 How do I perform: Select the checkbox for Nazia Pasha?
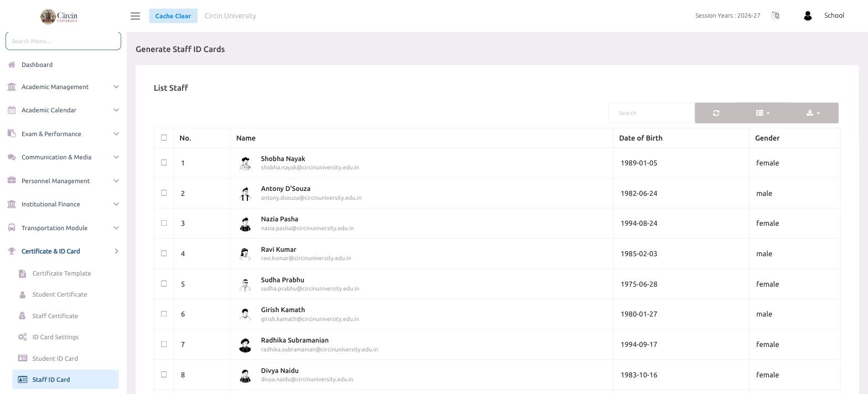(x=164, y=223)
